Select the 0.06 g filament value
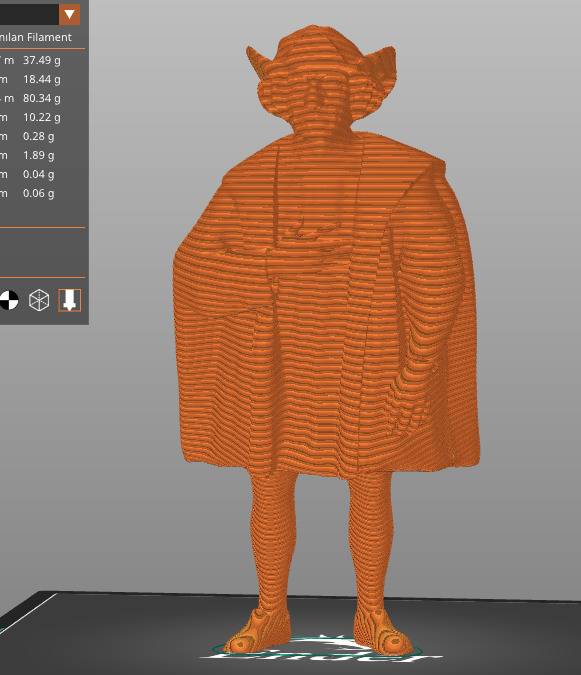This screenshot has height=675, width=581. coord(39,193)
